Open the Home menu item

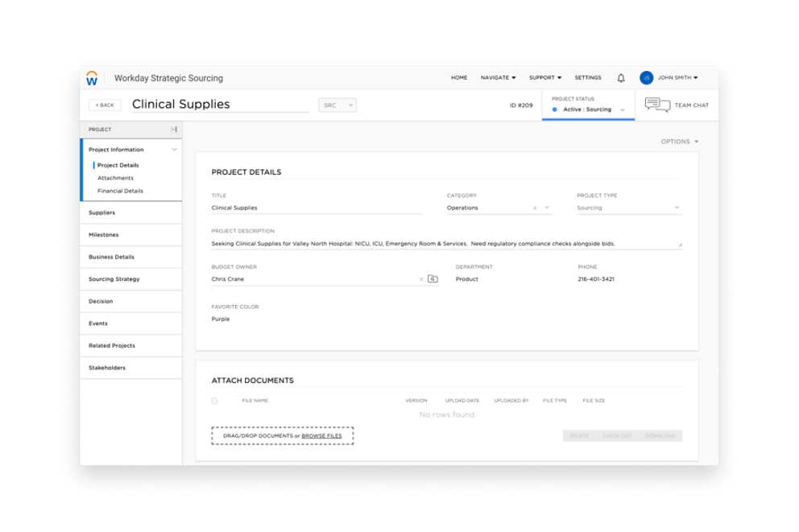tap(459, 78)
